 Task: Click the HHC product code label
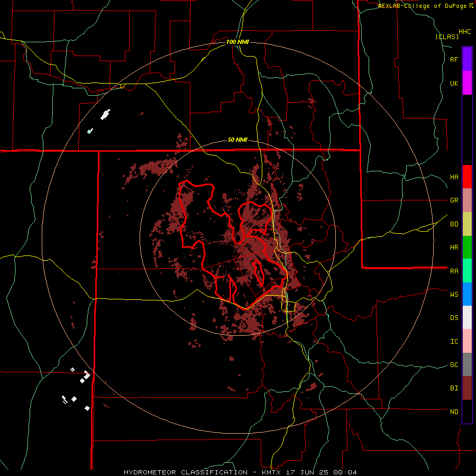465,32
